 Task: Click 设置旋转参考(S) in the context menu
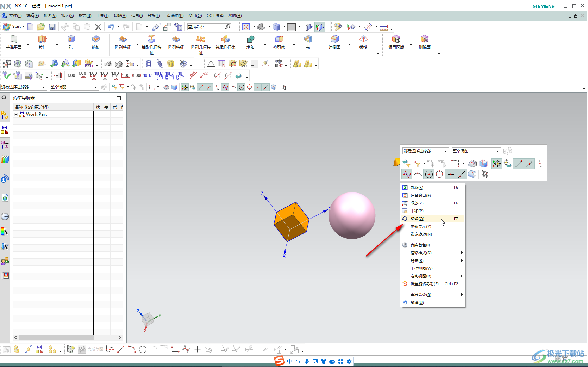[432, 284]
